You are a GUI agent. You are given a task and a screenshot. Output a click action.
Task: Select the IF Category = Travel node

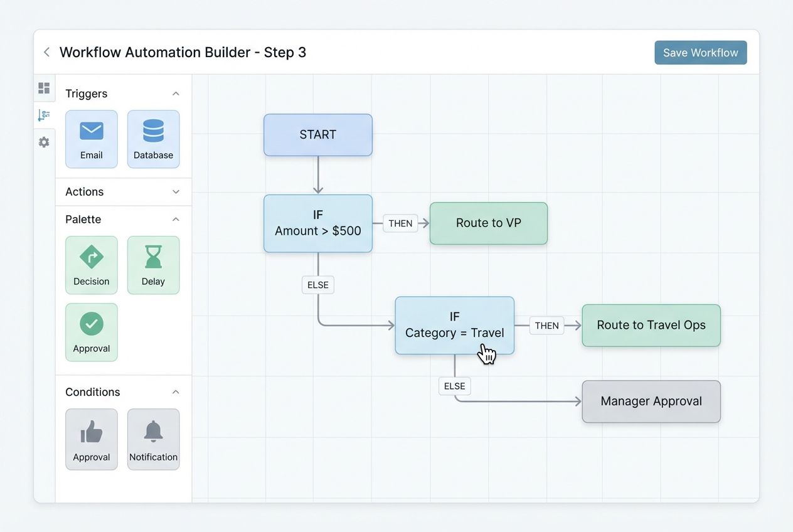[454, 325]
